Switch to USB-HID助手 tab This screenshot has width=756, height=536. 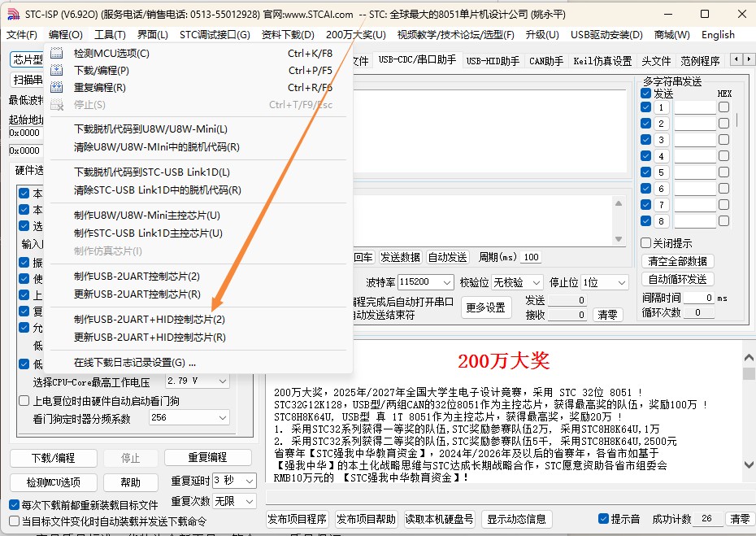(x=493, y=61)
